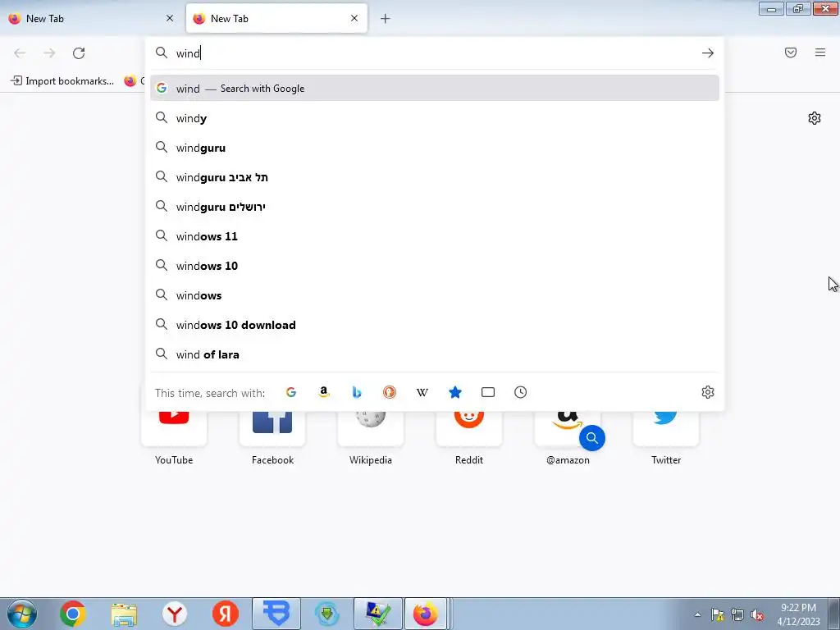Select the second New Tab
The height and width of the screenshot is (630, 840).
(276, 18)
